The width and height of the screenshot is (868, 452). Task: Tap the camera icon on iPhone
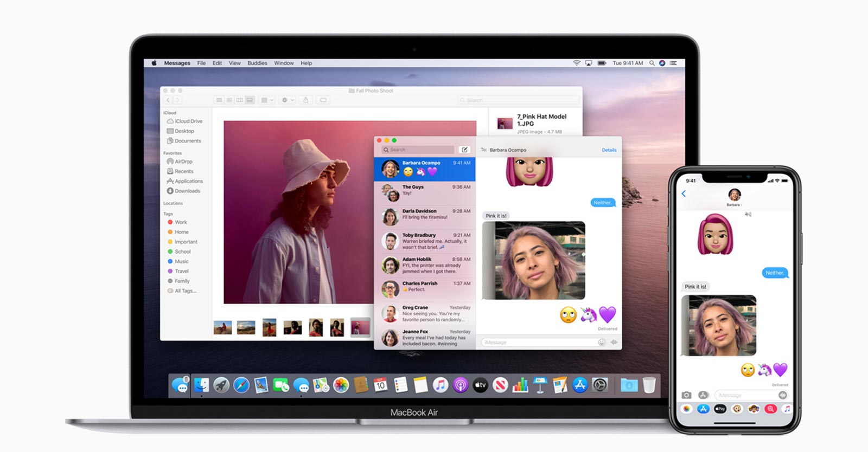[686, 395]
